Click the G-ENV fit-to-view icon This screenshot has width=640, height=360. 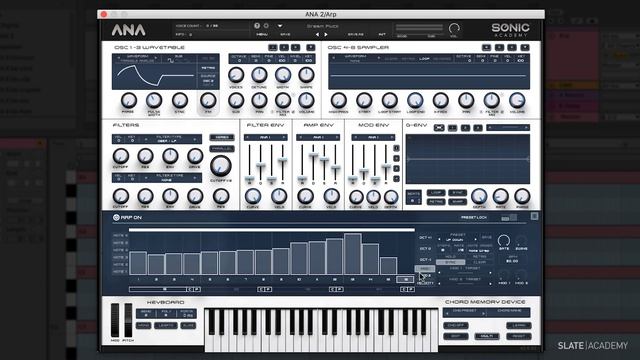click(x=439, y=128)
